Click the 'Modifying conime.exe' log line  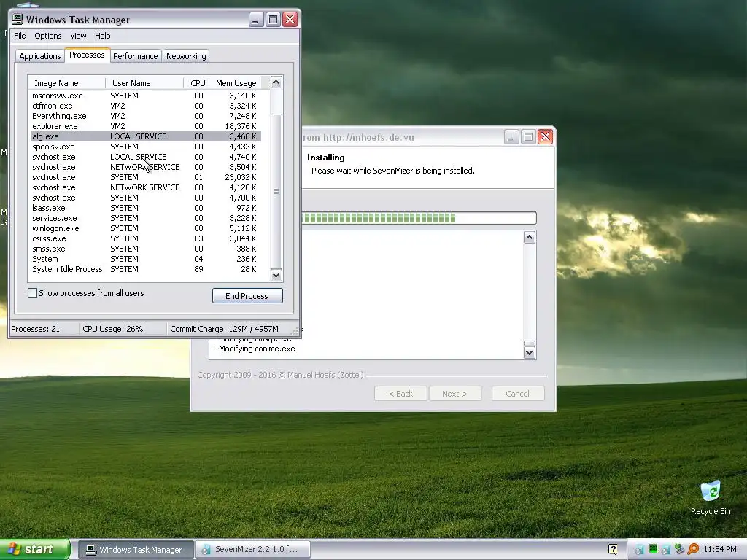tap(255, 349)
